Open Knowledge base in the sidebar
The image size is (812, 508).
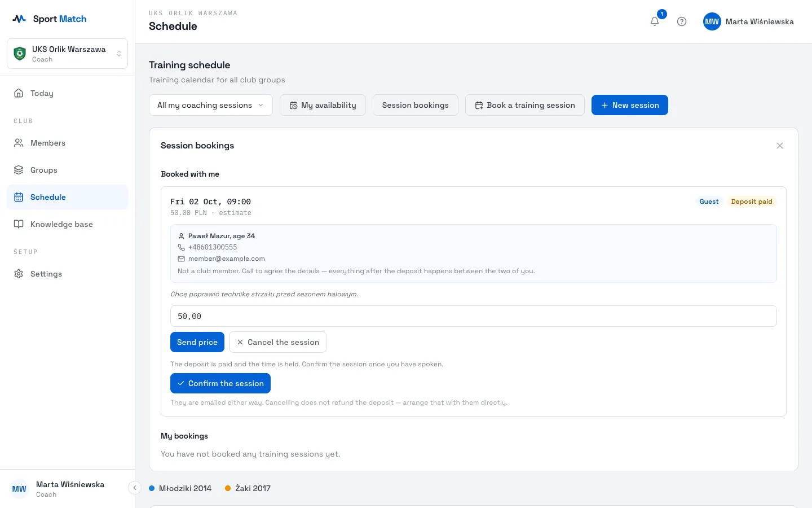(67, 224)
